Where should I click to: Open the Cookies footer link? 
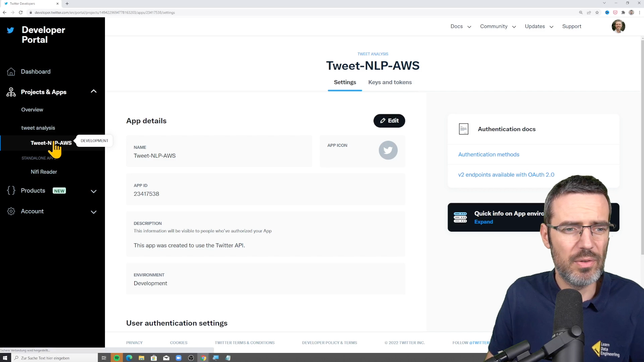pyautogui.click(x=179, y=343)
